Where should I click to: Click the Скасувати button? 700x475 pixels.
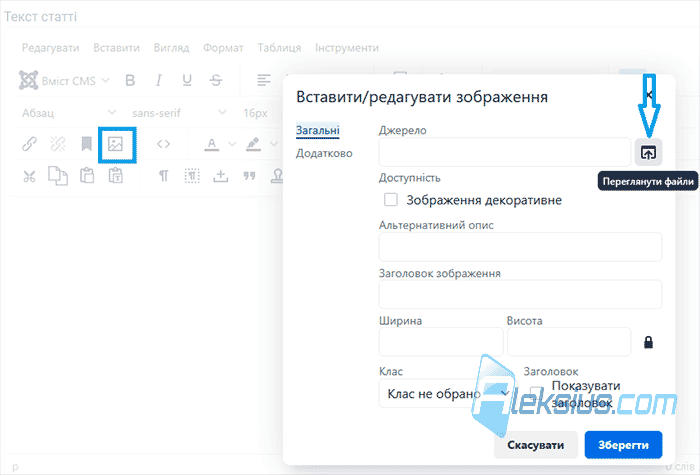[x=535, y=445]
